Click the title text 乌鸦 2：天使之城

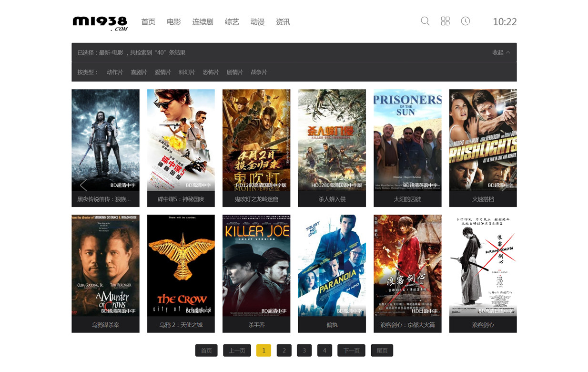[x=181, y=325]
